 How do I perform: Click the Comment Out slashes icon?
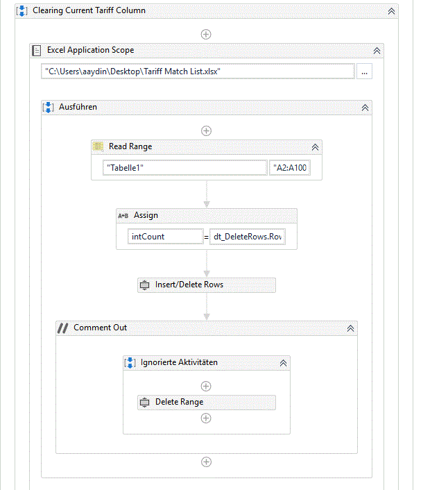[62, 328]
